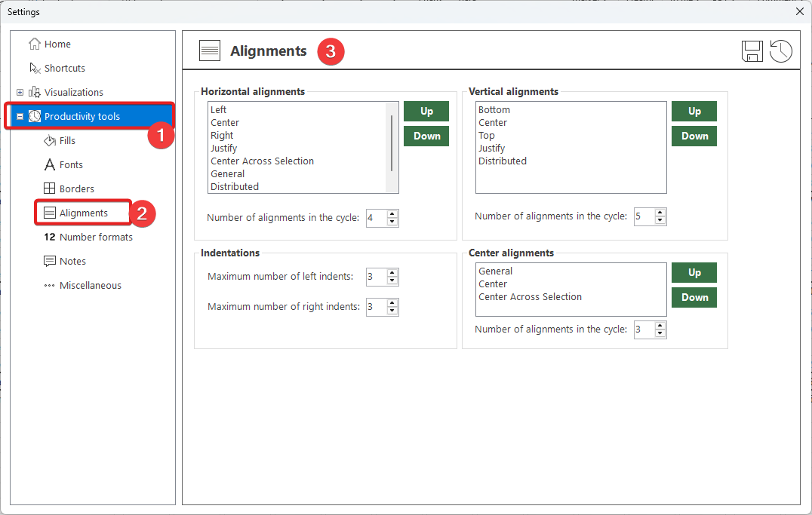The height and width of the screenshot is (515, 812).
Task: Increase the horizontal alignments cycle count
Action: coord(392,214)
